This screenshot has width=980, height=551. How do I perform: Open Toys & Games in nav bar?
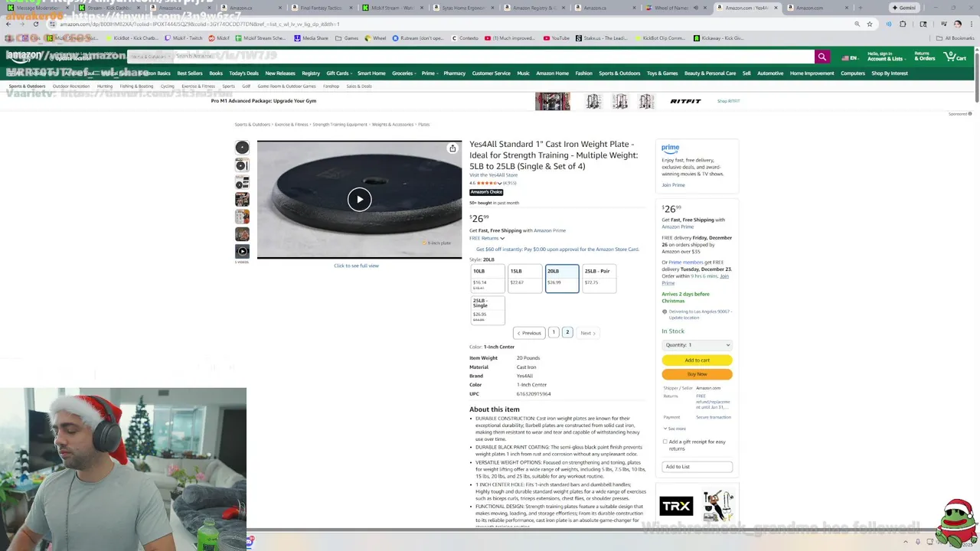[662, 73]
